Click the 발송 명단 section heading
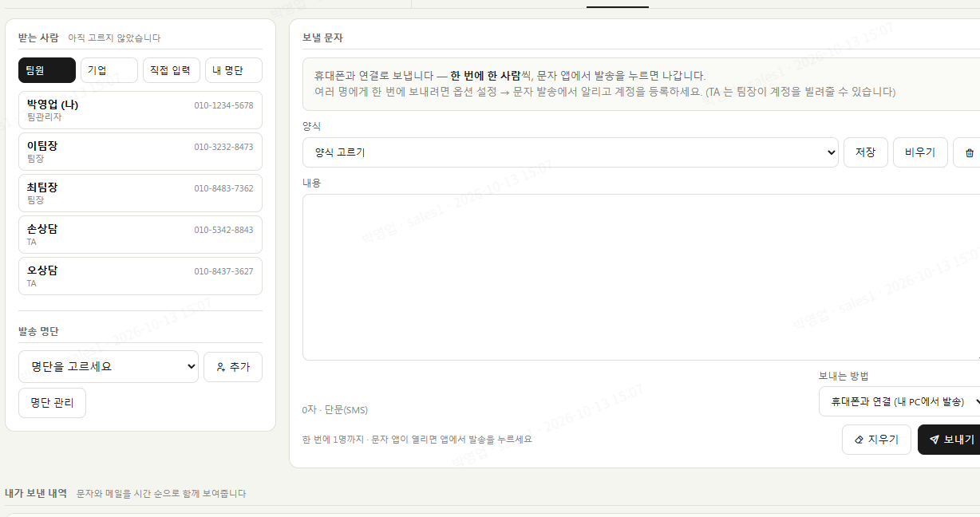The height and width of the screenshot is (517, 980). coord(38,331)
